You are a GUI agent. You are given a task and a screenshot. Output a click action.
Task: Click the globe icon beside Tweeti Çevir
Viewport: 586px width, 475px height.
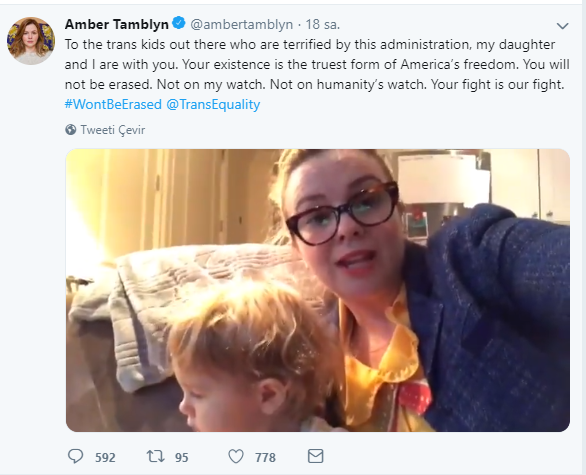click(71, 130)
